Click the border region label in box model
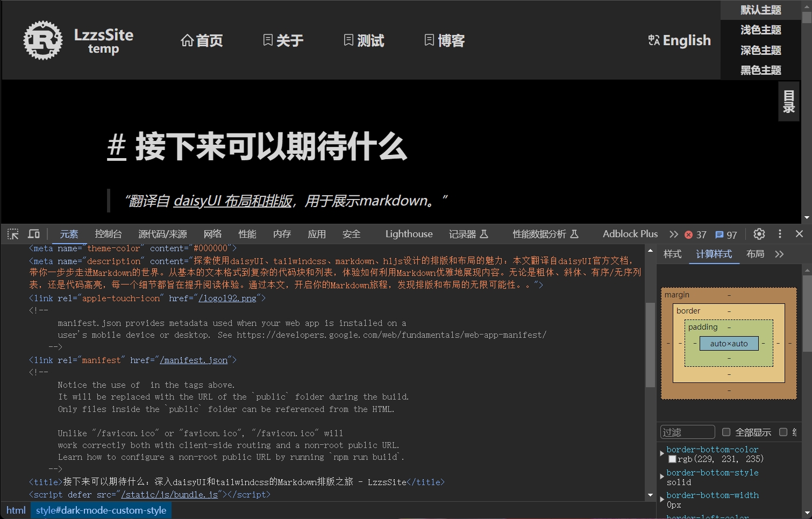812x519 pixels. pyautogui.click(x=688, y=311)
